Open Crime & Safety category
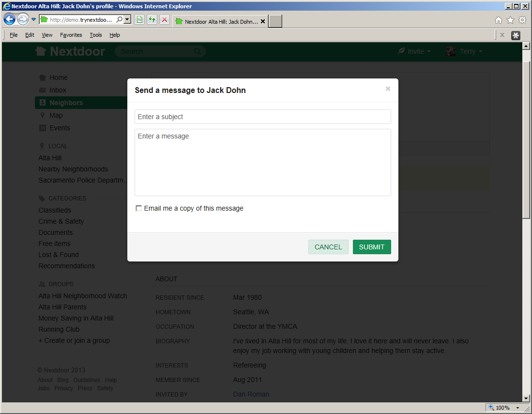The width and height of the screenshot is (532, 414). [61, 221]
